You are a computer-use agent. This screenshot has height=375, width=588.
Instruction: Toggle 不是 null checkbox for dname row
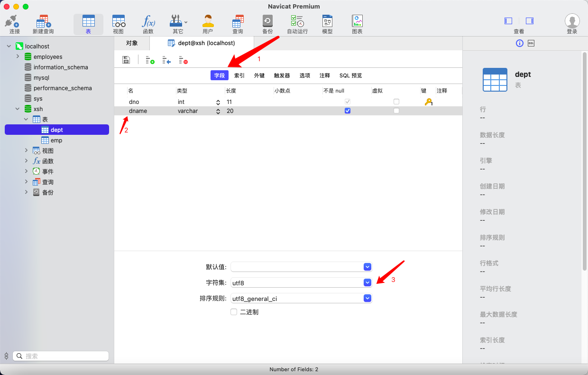[348, 111]
